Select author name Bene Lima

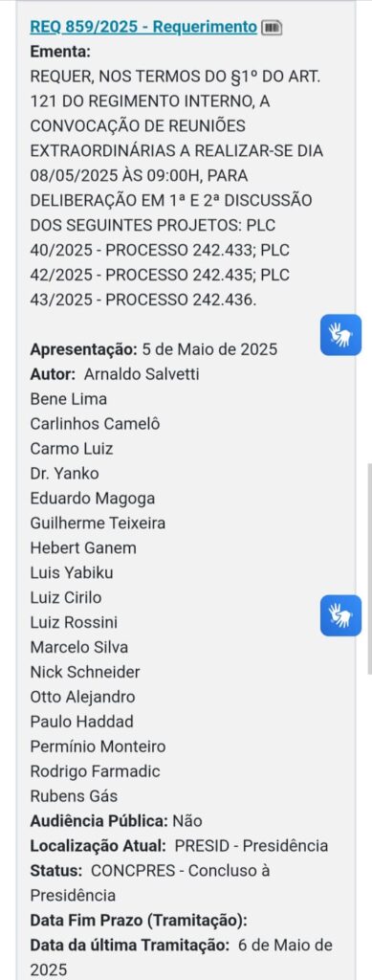[x=69, y=399]
